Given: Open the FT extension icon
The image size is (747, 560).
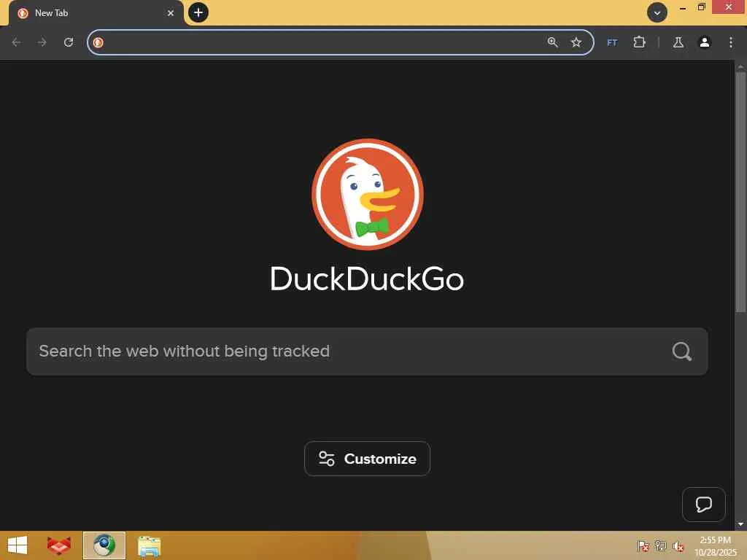Looking at the screenshot, I should 612,43.
